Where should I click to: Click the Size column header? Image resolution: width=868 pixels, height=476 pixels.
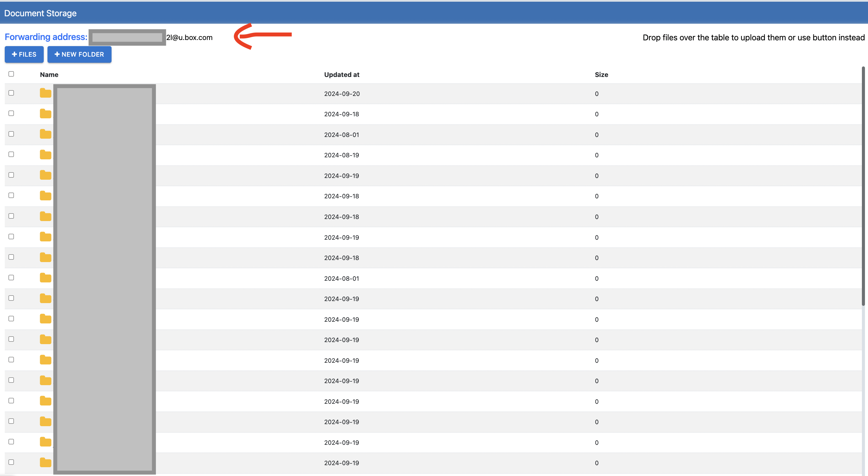point(601,75)
